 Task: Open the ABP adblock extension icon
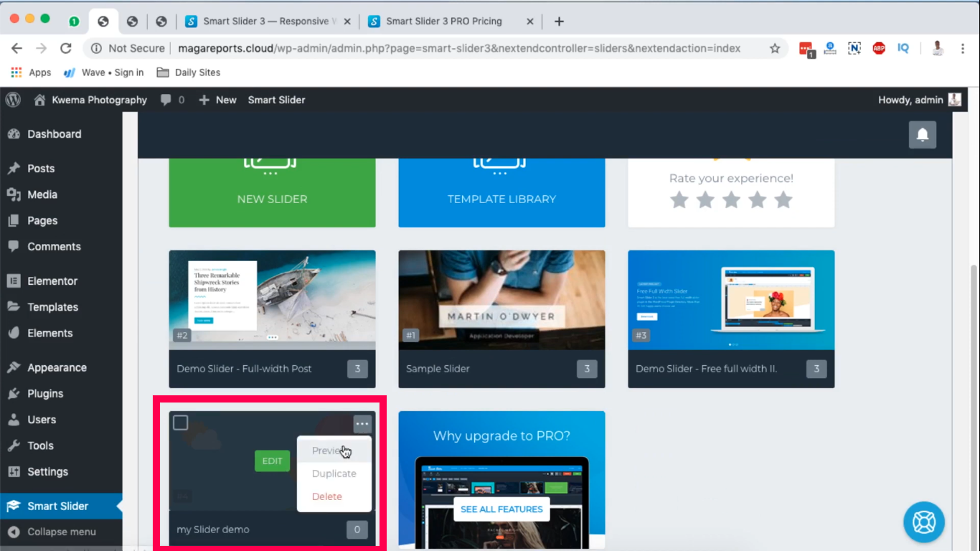point(879,48)
